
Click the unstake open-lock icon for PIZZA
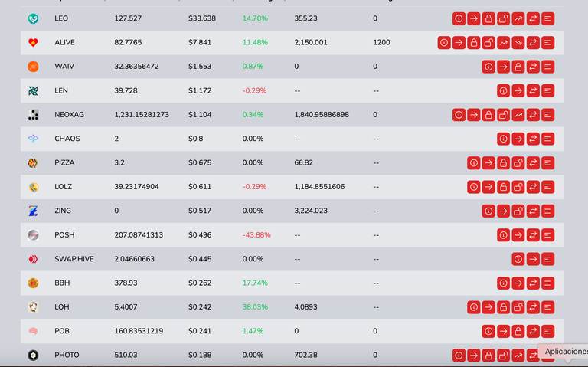coord(518,163)
